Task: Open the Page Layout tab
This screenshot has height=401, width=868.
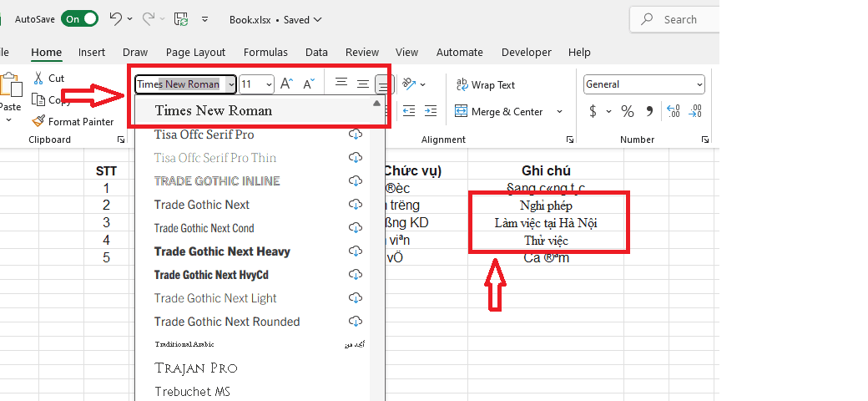Action: [195, 52]
